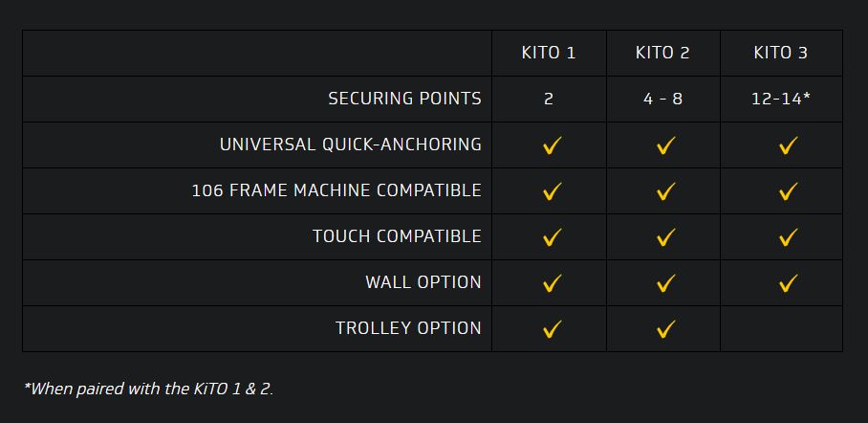
Task: Click the KITO 3 securing points value 12-14*
Action: (781, 99)
